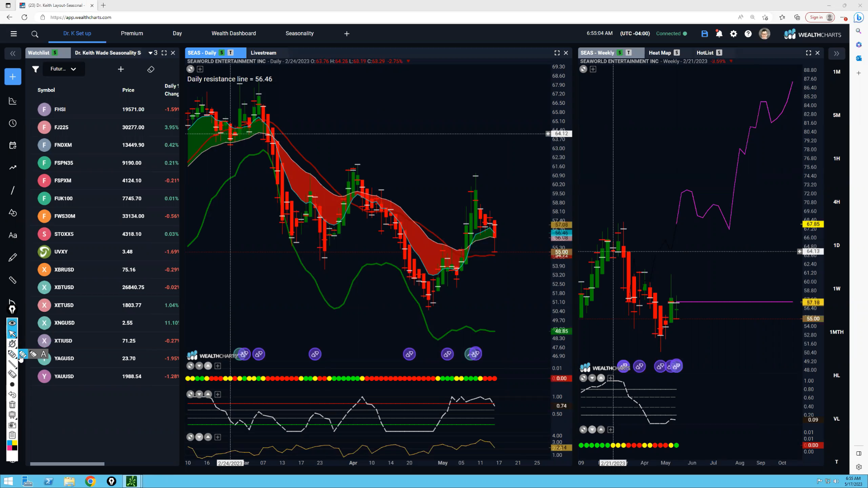Open the user profile avatar

point(764,34)
